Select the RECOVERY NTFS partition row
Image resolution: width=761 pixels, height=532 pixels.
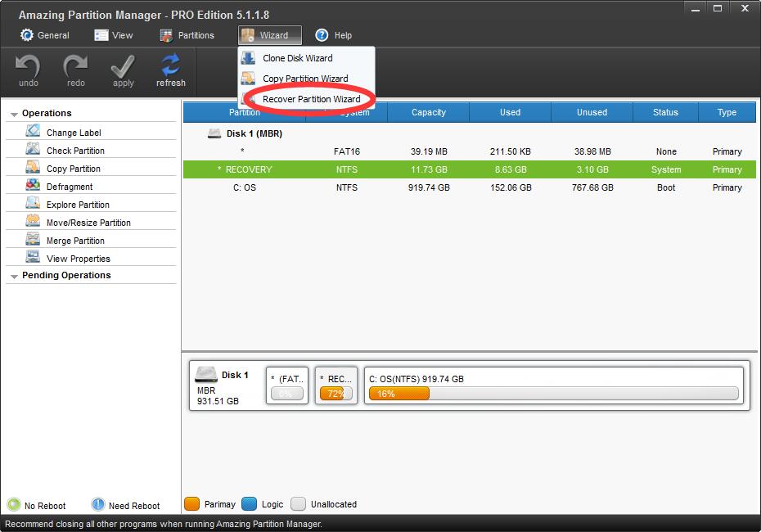(x=470, y=169)
